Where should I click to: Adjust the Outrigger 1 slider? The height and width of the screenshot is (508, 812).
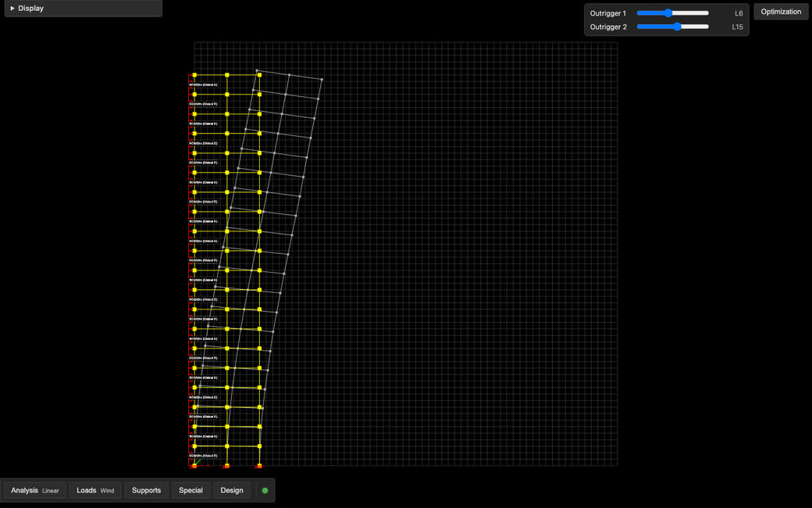point(673,13)
